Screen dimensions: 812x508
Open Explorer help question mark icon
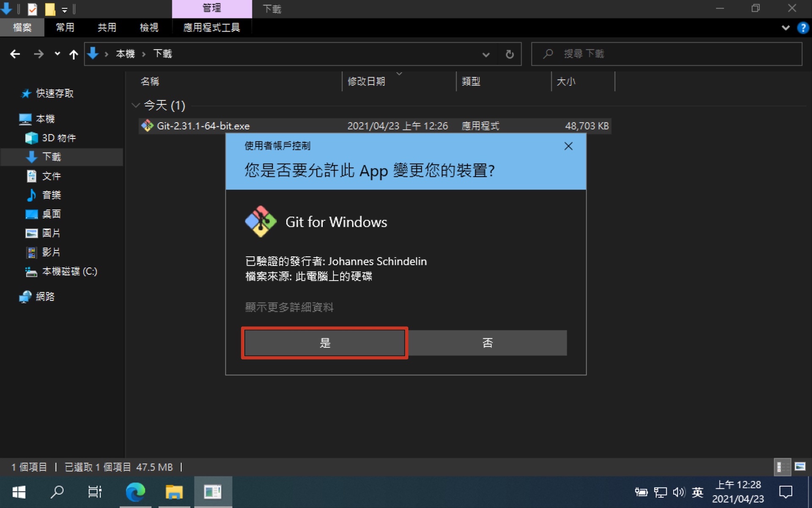tap(802, 28)
